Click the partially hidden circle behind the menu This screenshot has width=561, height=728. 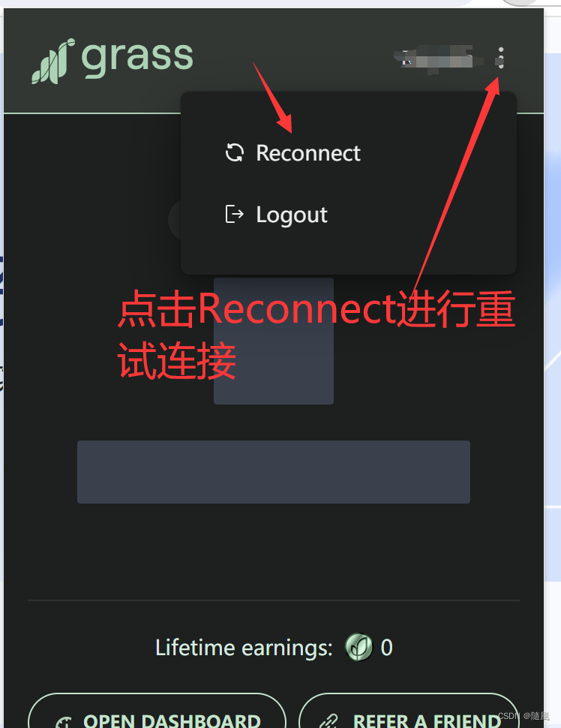pos(175,220)
